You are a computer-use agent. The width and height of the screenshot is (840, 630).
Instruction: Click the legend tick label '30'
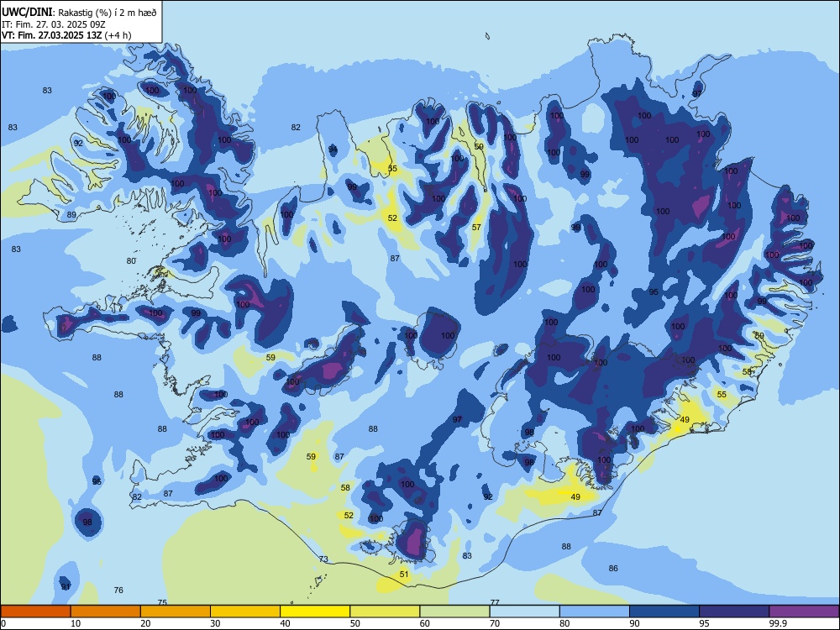pyautogui.click(x=215, y=623)
